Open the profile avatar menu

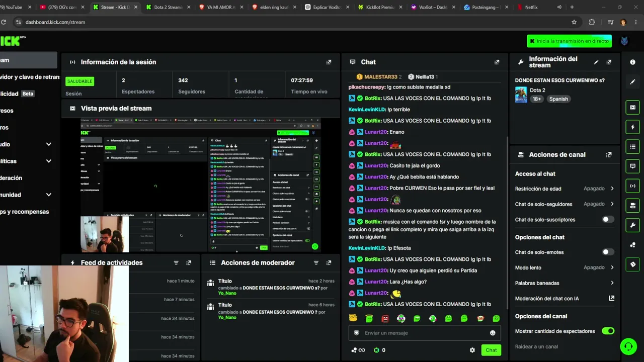click(x=624, y=41)
